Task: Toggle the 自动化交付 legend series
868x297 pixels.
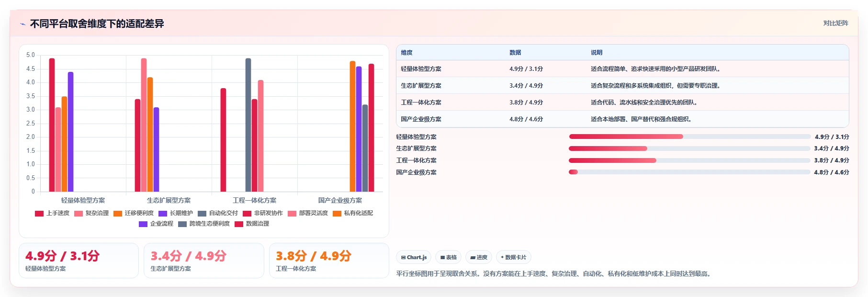Action: [x=218, y=213]
